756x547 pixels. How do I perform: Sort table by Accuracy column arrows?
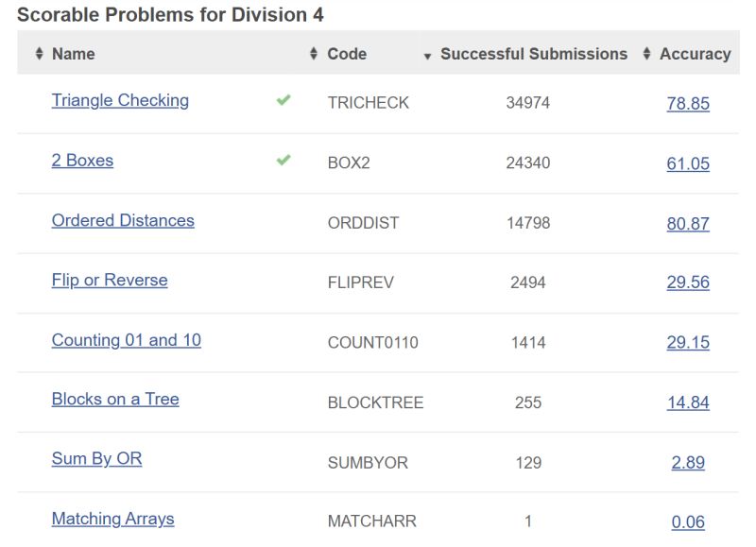(x=647, y=55)
